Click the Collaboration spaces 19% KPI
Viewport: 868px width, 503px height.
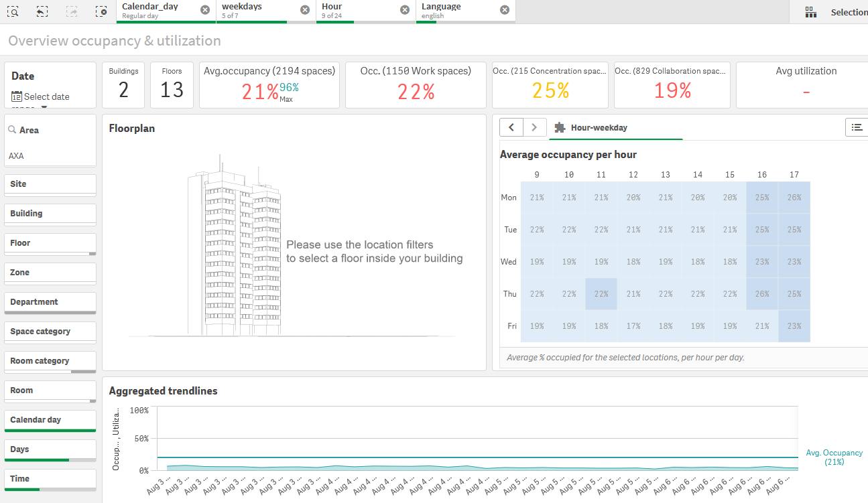pyautogui.click(x=672, y=85)
